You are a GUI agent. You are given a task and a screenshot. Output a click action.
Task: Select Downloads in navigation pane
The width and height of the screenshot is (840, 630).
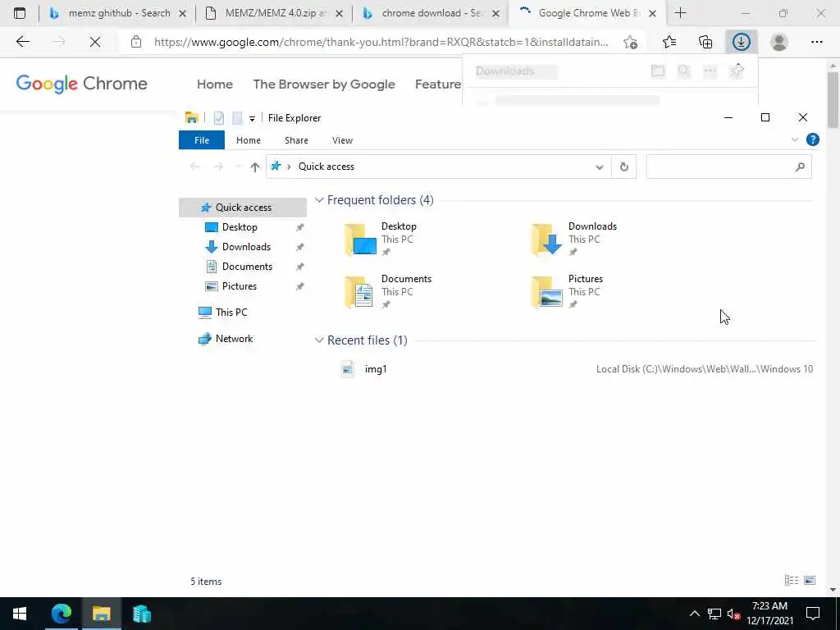pos(246,247)
